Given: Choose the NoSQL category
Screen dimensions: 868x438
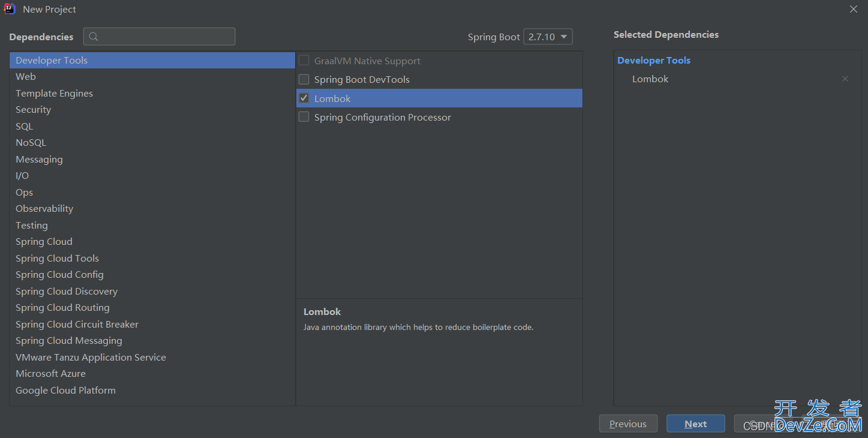Looking at the screenshot, I should point(31,143).
